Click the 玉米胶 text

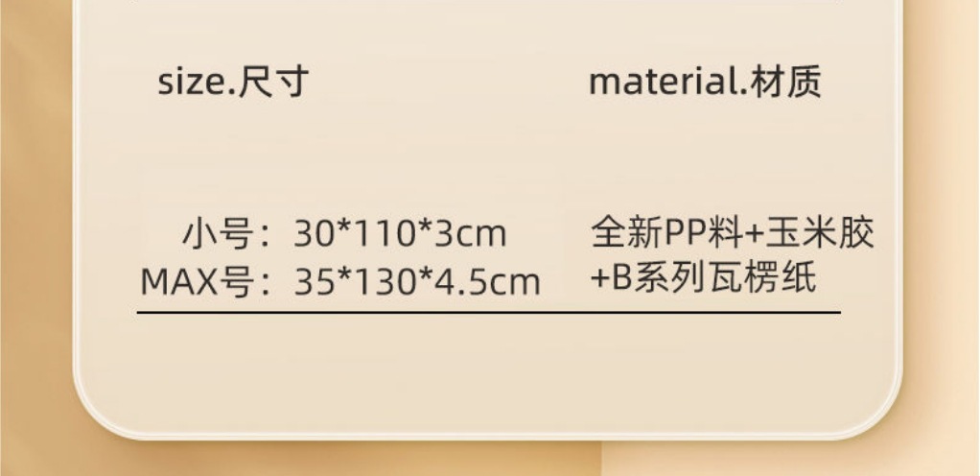tap(819, 232)
